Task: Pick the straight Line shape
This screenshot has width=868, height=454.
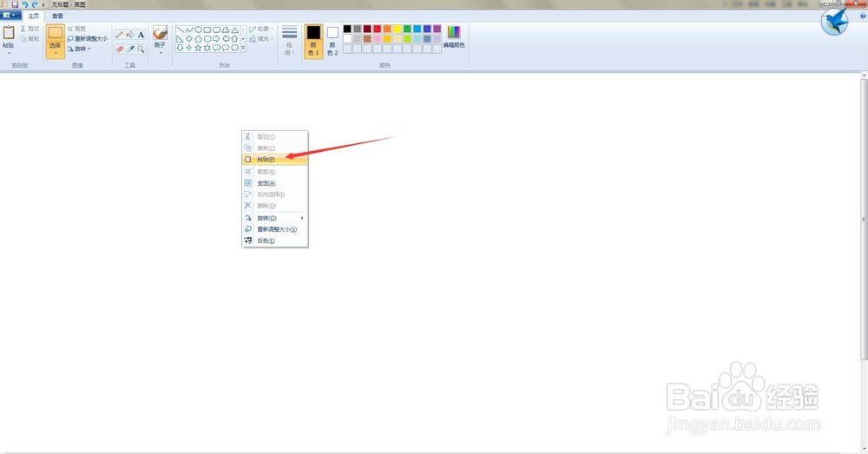Action: click(x=180, y=30)
